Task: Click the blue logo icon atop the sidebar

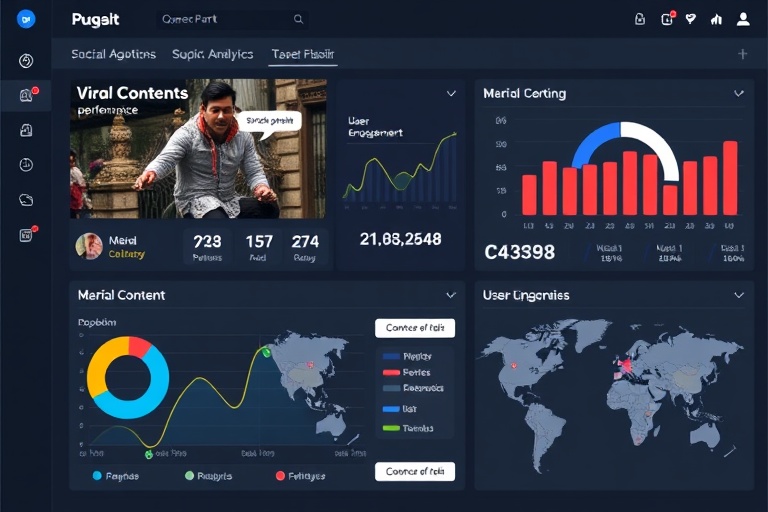Action: (26, 19)
